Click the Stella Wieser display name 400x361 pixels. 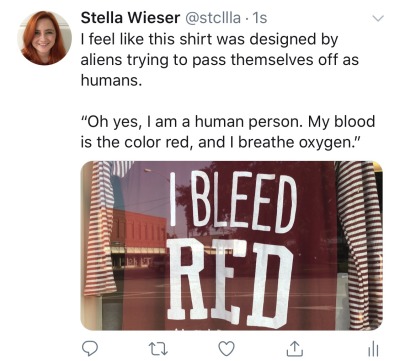(130, 18)
